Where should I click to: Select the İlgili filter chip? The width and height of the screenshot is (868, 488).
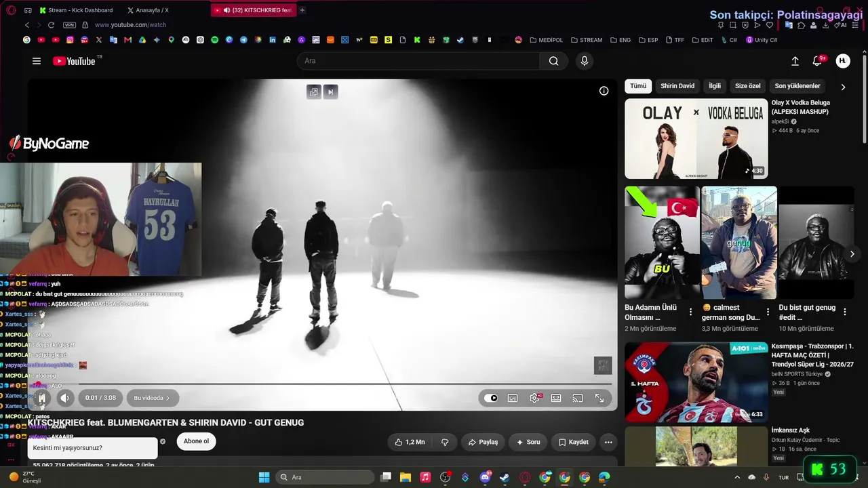pyautogui.click(x=715, y=86)
